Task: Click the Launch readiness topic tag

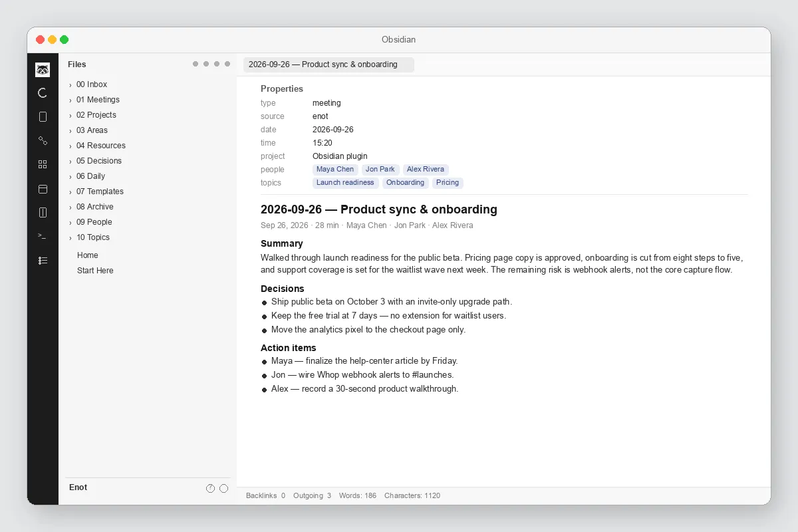Action: tap(345, 183)
